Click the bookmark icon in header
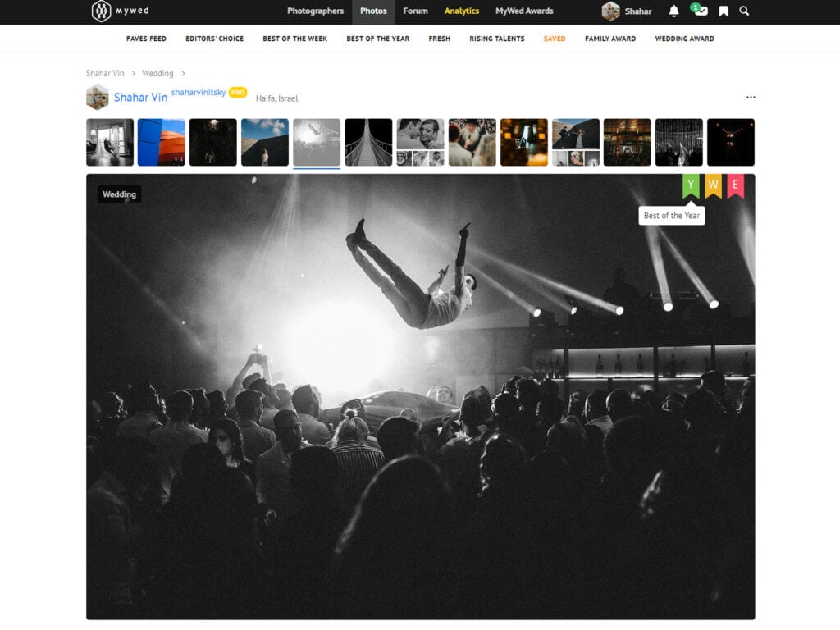The image size is (840, 630). 724,11
